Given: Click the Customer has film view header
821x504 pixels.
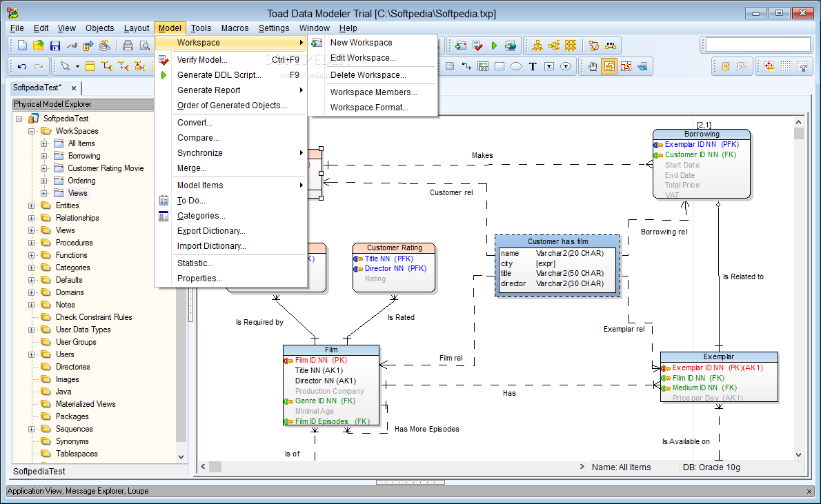Looking at the screenshot, I should (x=557, y=241).
